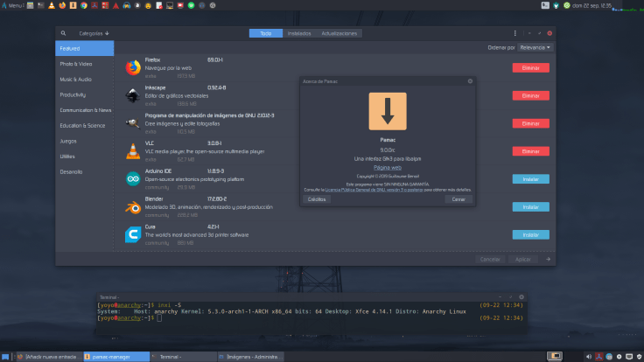Click the Firefox app icon in list
The height and width of the screenshot is (362, 644).
tap(132, 67)
